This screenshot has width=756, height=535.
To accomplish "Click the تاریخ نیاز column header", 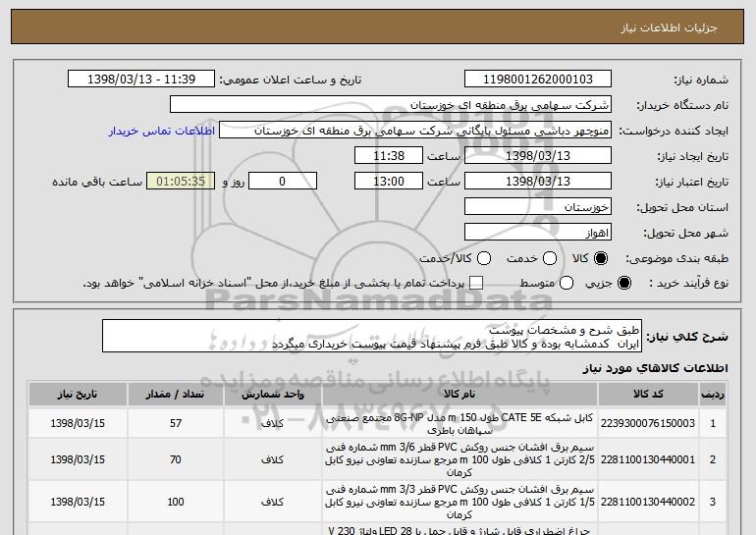I will point(78,395).
